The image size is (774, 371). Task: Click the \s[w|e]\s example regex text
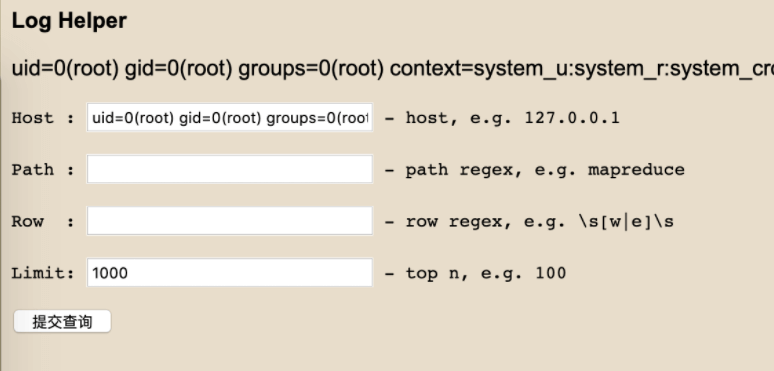point(626,222)
